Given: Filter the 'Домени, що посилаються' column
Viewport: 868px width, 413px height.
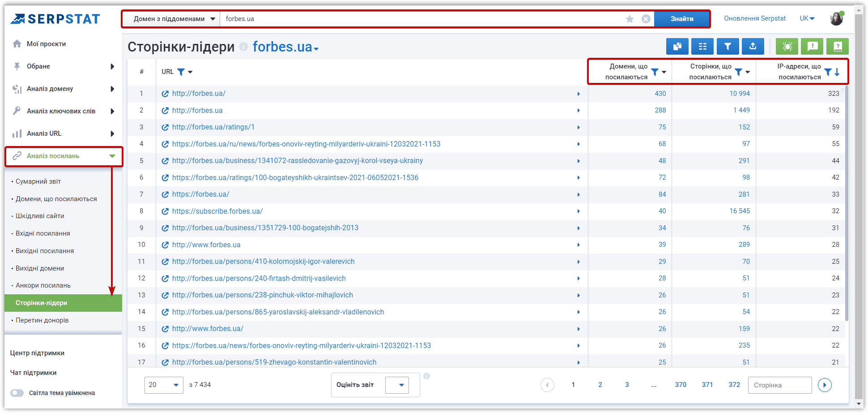Looking at the screenshot, I should click(655, 72).
